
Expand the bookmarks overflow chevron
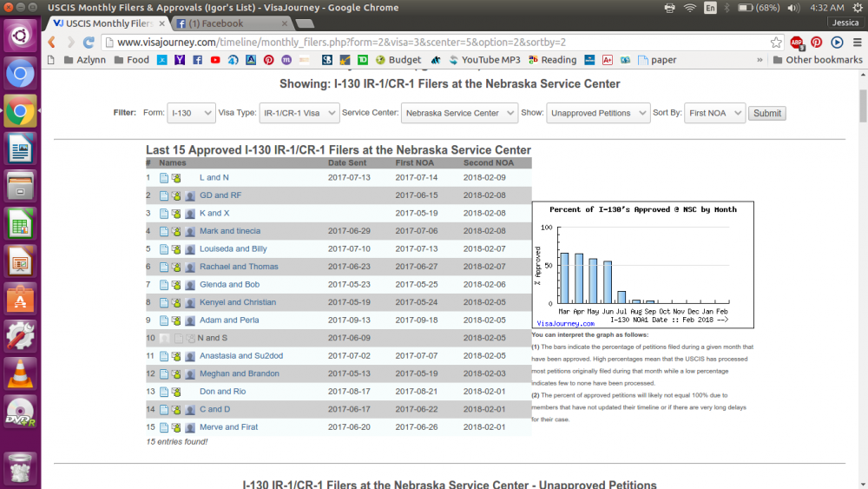pyautogui.click(x=759, y=60)
